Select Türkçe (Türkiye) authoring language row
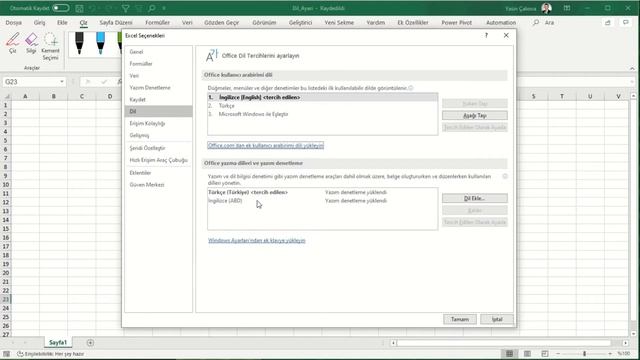This screenshot has width=640, height=360. 322,192
